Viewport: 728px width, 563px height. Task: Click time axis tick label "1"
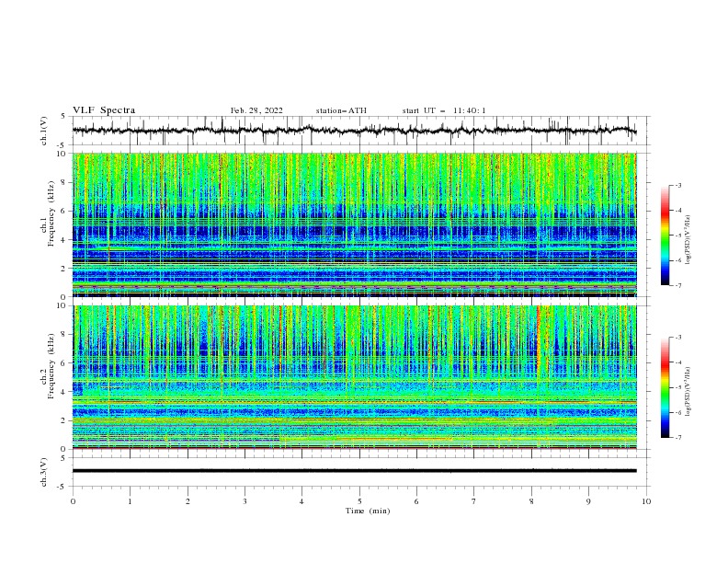tap(130, 501)
